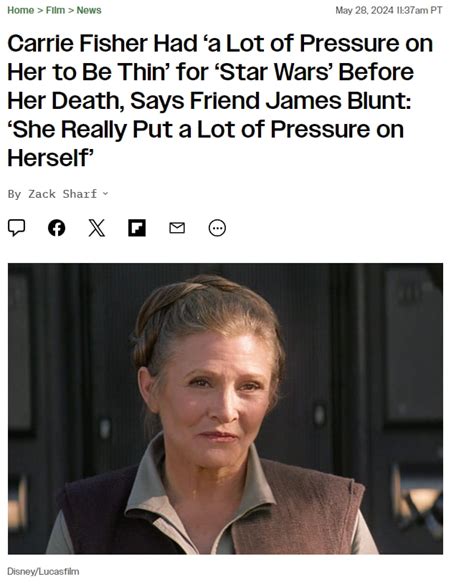Image resolution: width=474 pixels, height=584 pixels.
Task: Select 'James Blunt' in the headline
Action: [336, 101]
